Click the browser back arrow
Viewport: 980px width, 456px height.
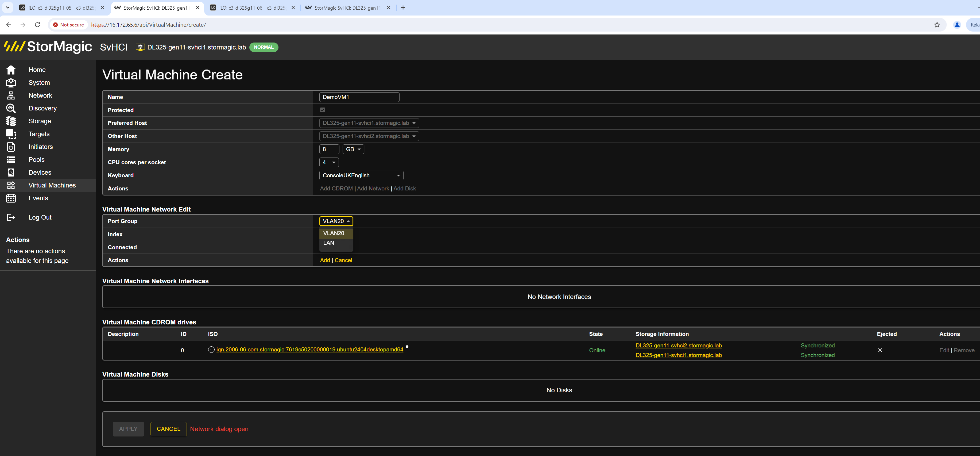click(x=8, y=25)
